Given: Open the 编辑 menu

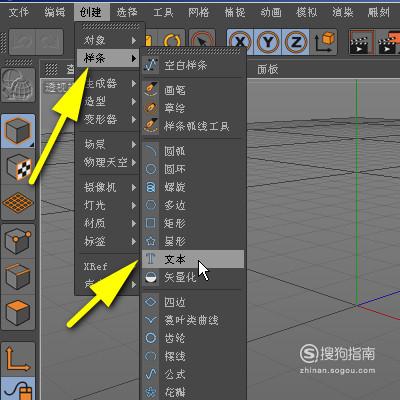Looking at the screenshot, I should [x=55, y=13].
